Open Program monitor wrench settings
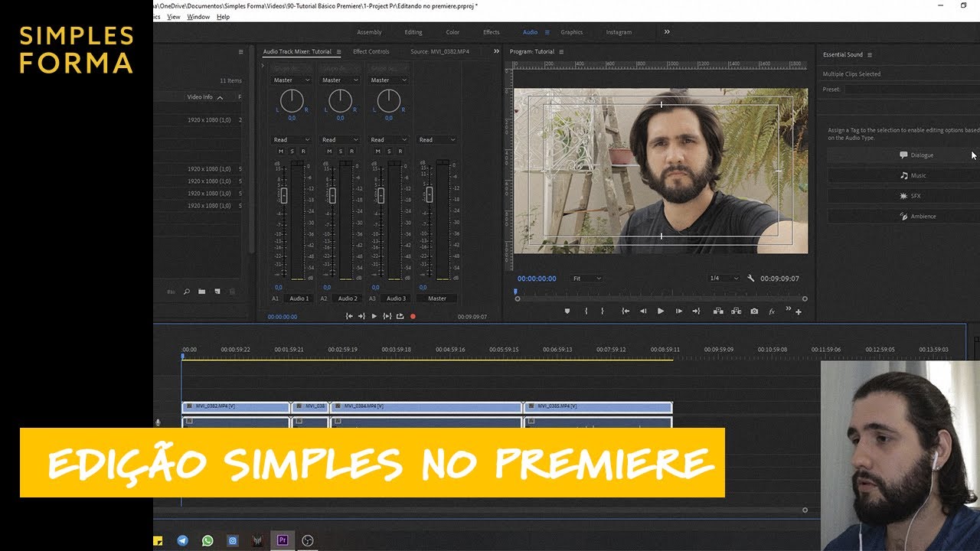Viewport: 980px width, 551px height. 751,279
